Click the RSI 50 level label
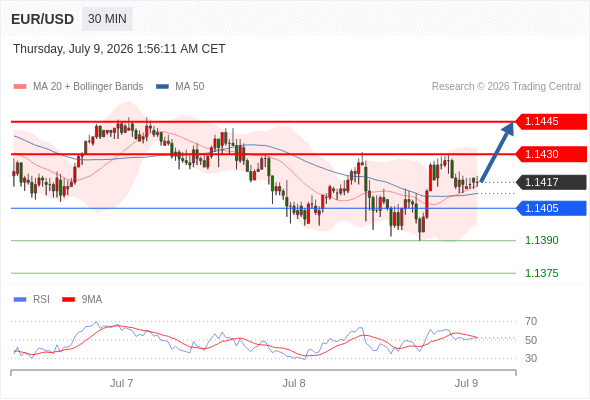590x400 pixels. [531, 340]
